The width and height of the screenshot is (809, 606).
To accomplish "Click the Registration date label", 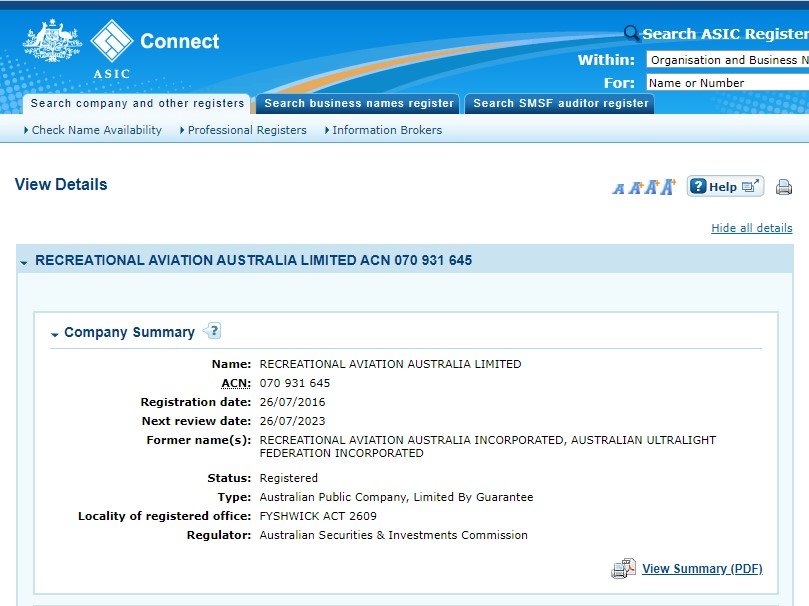I will (x=196, y=402).
